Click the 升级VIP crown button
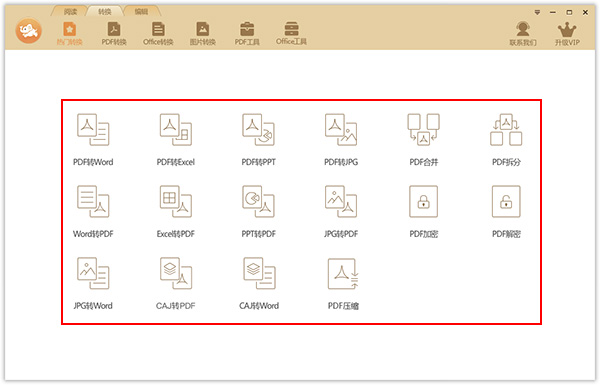600x385 pixels. pos(567,34)
